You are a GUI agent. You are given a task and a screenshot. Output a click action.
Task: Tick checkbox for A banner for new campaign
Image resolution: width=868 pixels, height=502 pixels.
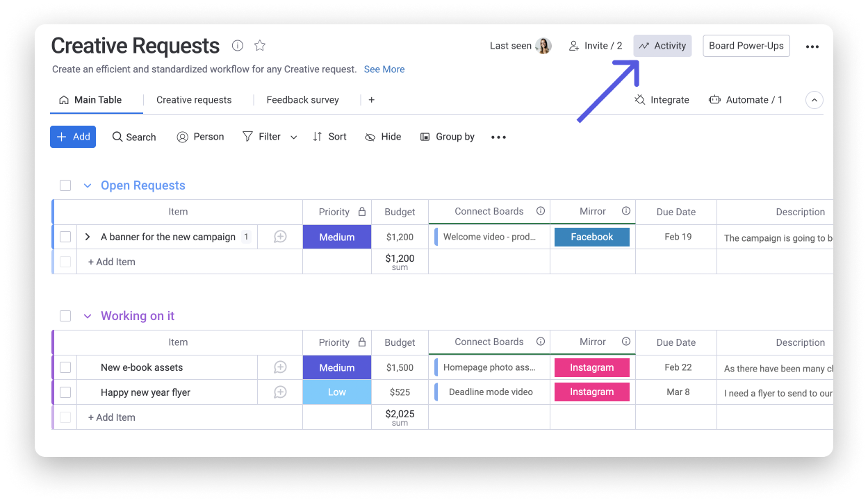[x=65, y=237]
